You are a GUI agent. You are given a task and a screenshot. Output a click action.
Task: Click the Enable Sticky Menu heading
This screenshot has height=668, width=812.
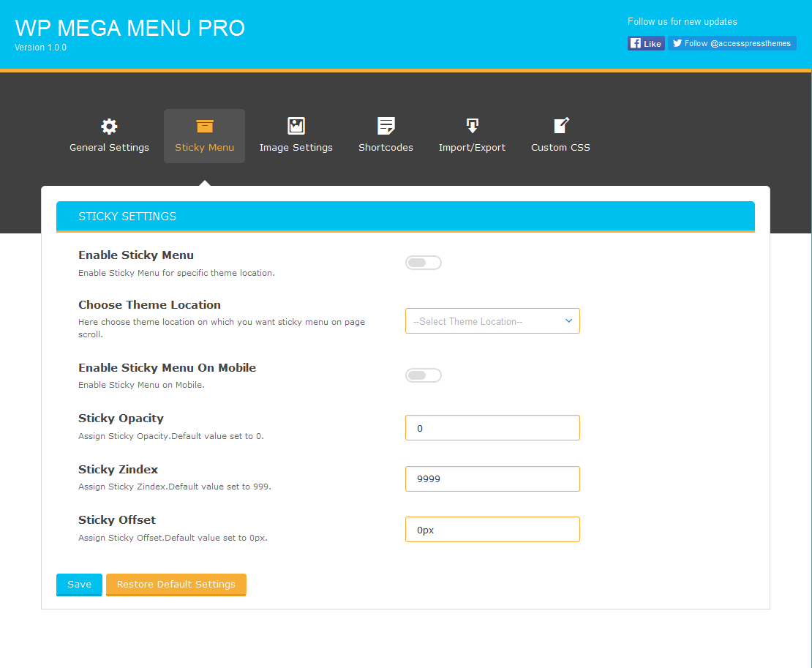pyautogui.click(x=136, y=255)
